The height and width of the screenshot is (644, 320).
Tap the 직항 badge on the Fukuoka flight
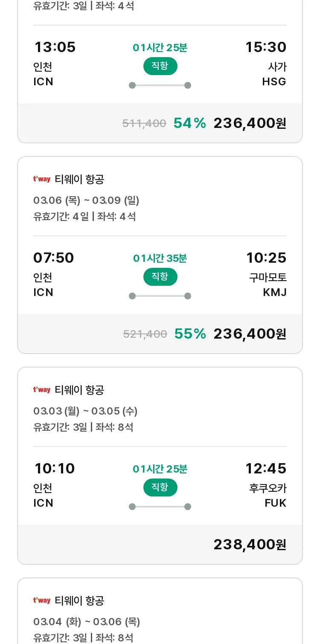tap(160, 487)
